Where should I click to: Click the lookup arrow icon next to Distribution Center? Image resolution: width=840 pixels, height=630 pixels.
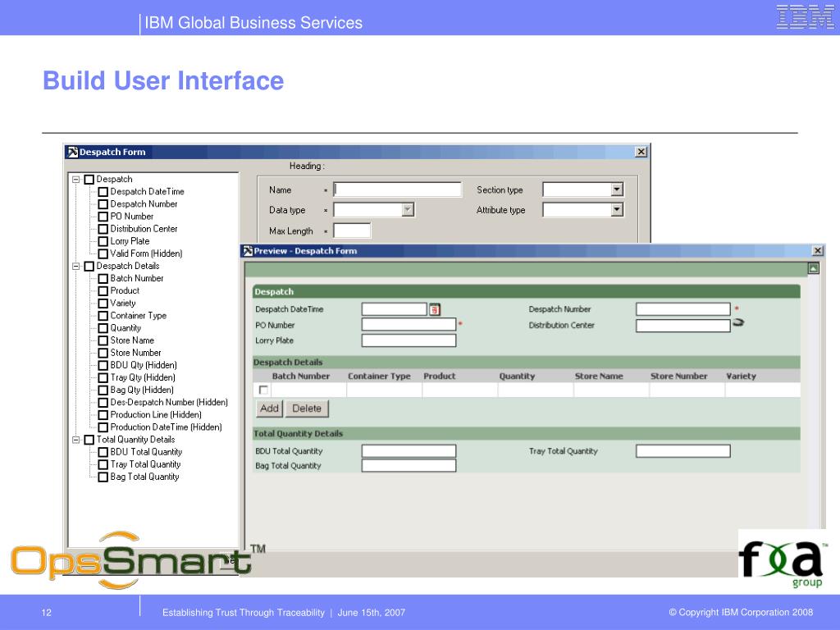pyautogui.click(x=737, y=323)
